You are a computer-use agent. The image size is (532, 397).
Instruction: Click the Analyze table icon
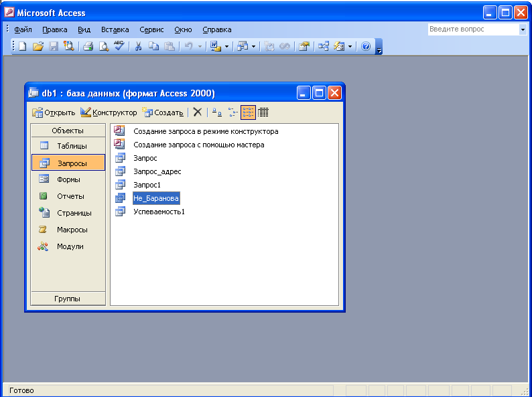pyautogui.click(x=243, y=46)
